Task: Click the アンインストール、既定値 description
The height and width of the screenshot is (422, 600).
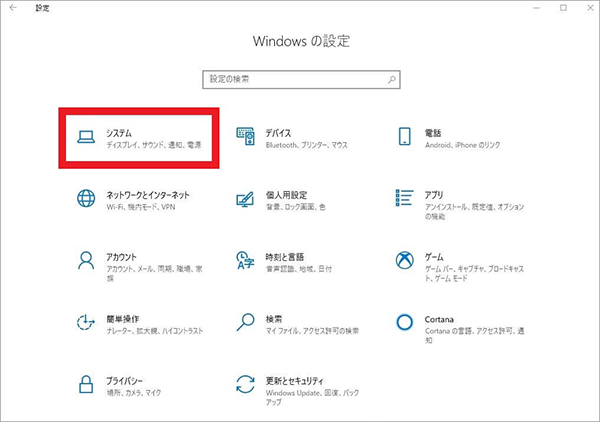Action: pyautogui.click(x=474, y=212)
